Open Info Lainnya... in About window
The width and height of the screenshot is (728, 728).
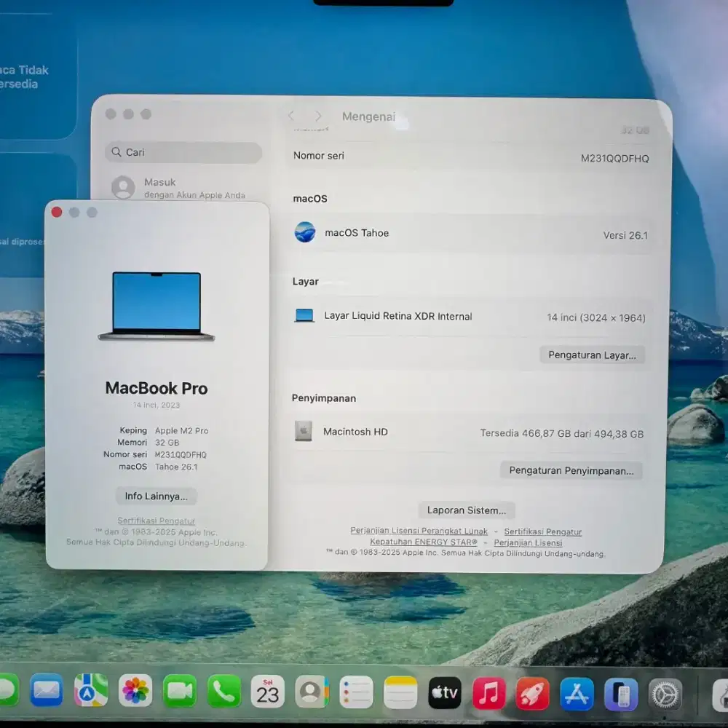156,496
